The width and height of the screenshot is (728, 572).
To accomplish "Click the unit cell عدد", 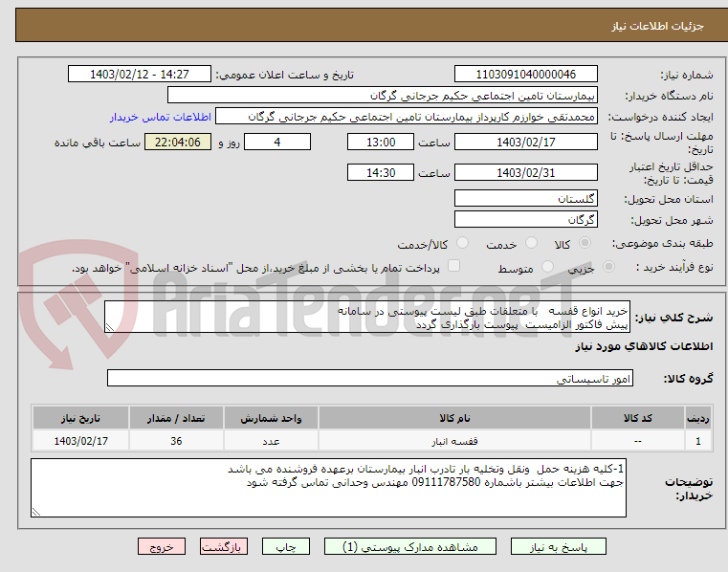I will [271, 441].
